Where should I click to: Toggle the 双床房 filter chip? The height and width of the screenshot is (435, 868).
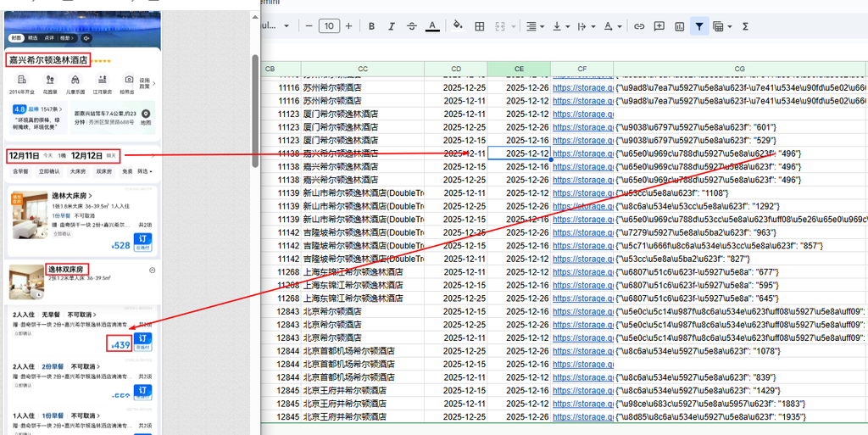(x=104, y=172)
